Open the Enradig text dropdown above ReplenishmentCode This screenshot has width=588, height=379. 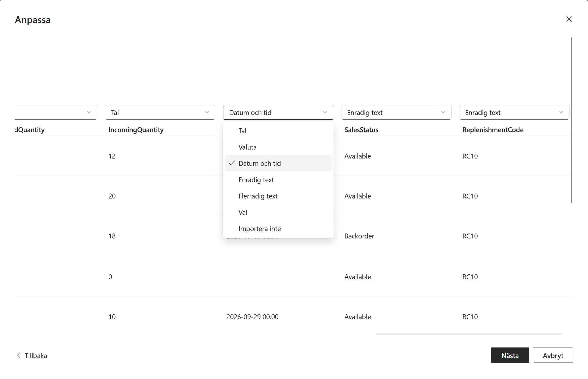pos(514,112)
